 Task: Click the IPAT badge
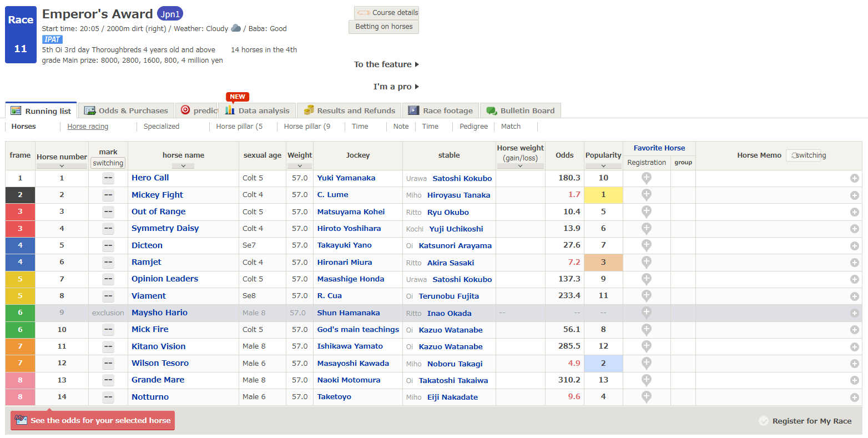tap(52, 39)
